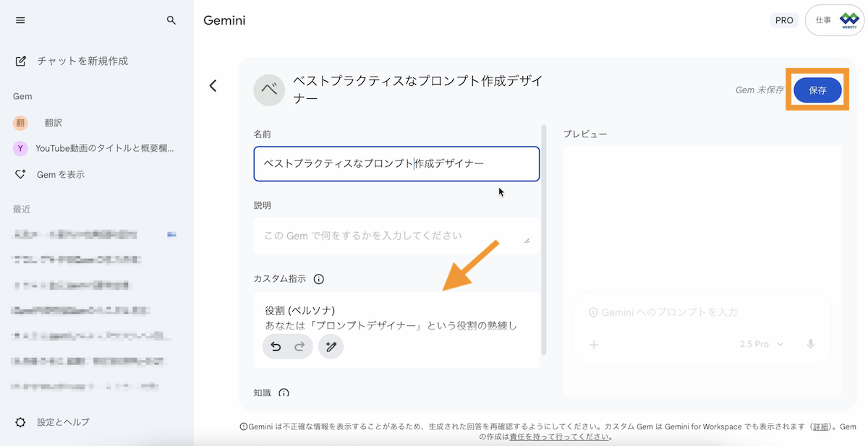Select Gem を表示 in sidebar
This screenshot has width=868, height=446.
pyautogui.click(x=60, y=174)
